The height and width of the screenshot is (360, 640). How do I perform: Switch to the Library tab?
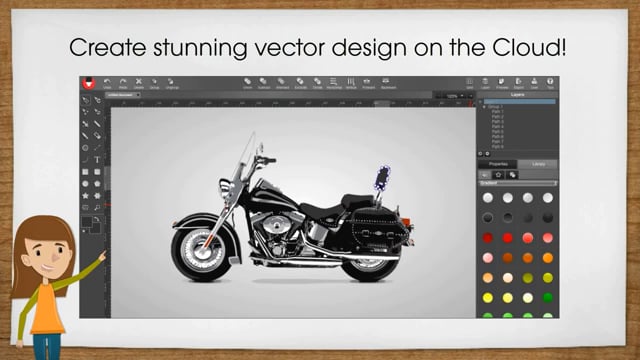[538, 164]
